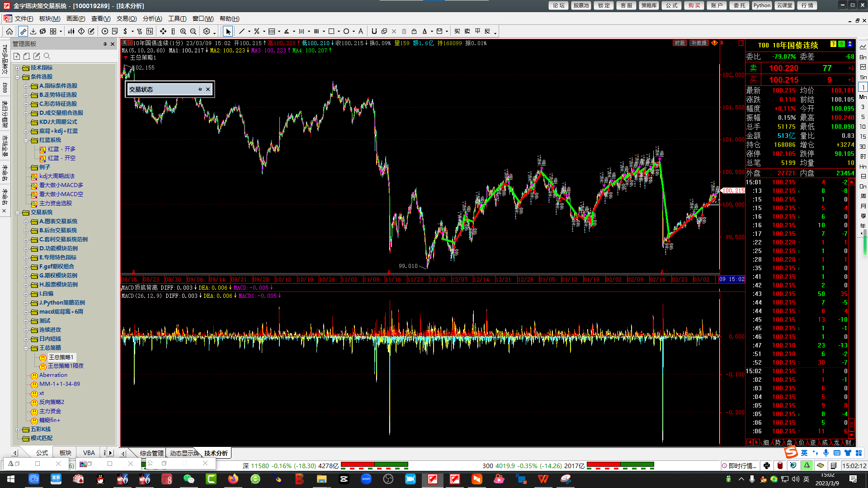The image size is (868, 488).
Task: Click the new document icon in management panel
Action: [x=17, y=56]
